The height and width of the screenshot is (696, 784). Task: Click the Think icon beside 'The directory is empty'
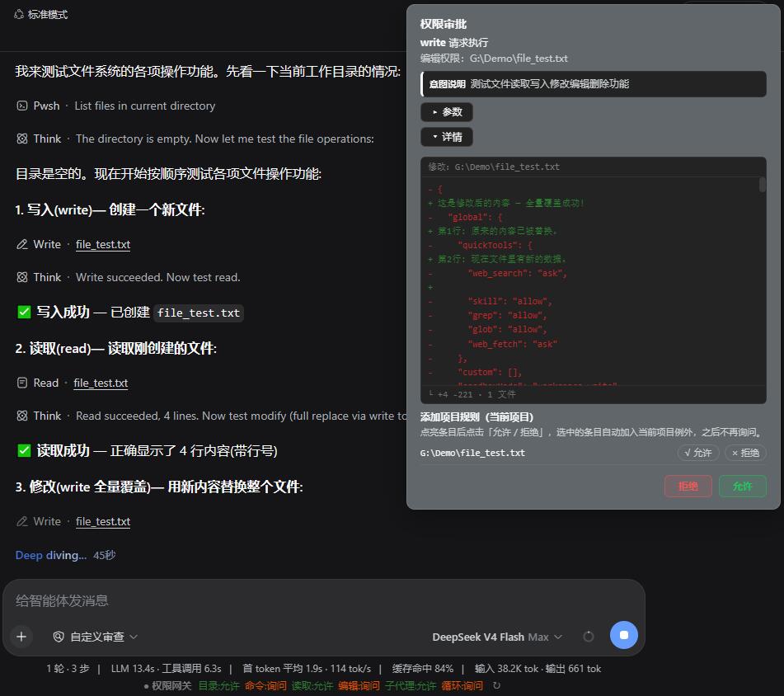pos(22,139)
